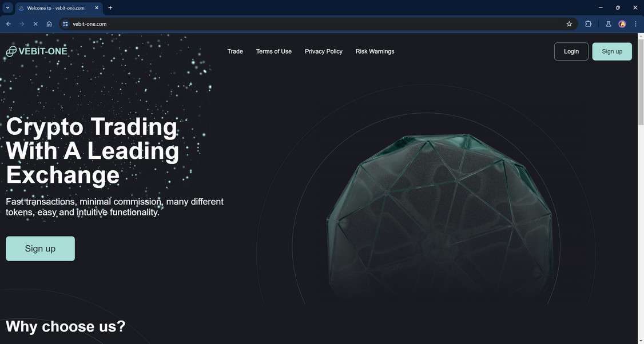Click the browser forward arrow
This screenshot has height=344, width=644.
22,24
